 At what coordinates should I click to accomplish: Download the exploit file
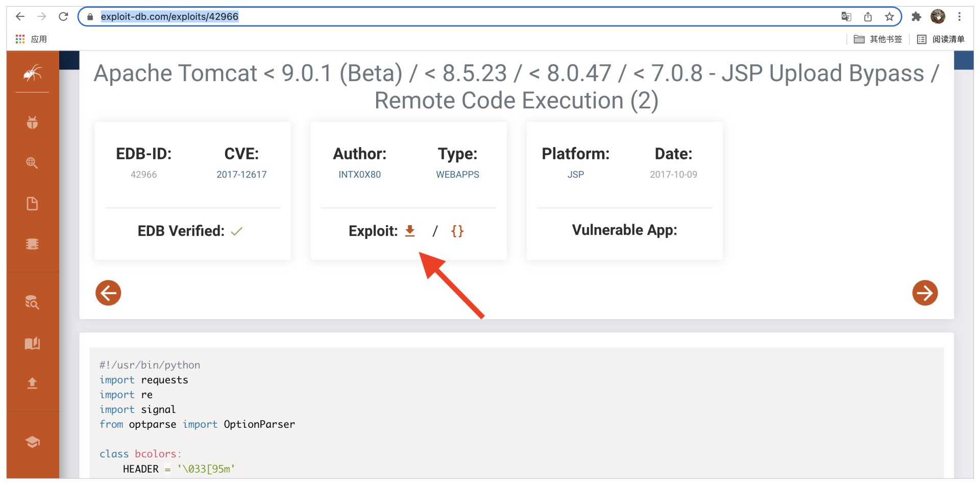[x=410, y=231]
